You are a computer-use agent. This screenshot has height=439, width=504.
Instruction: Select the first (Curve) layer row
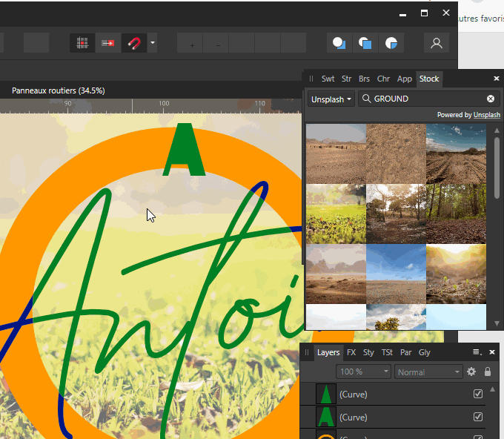pos(393,394)
